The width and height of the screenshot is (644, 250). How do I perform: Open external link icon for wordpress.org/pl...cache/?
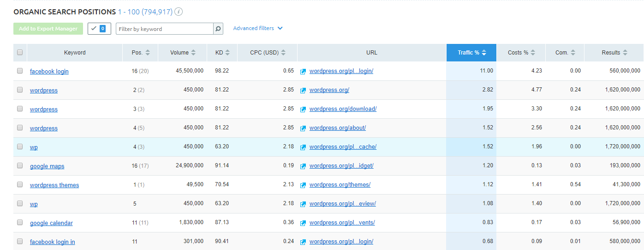pyautogui.click(x=303, y=147)
